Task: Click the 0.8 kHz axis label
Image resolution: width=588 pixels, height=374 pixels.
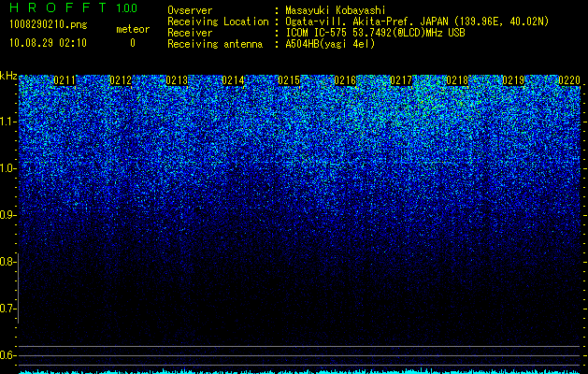Action: tap(7, 262)
